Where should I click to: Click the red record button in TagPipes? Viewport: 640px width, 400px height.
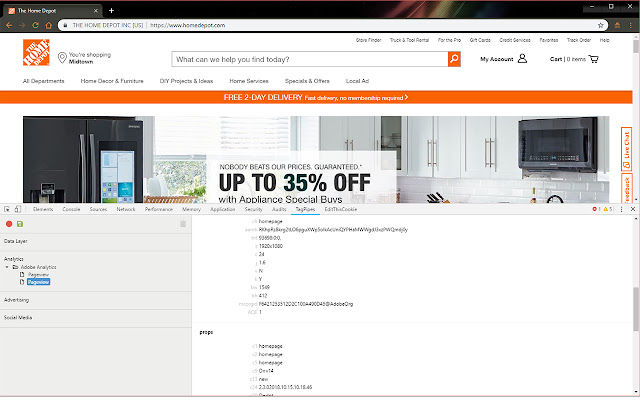point(9,224)
